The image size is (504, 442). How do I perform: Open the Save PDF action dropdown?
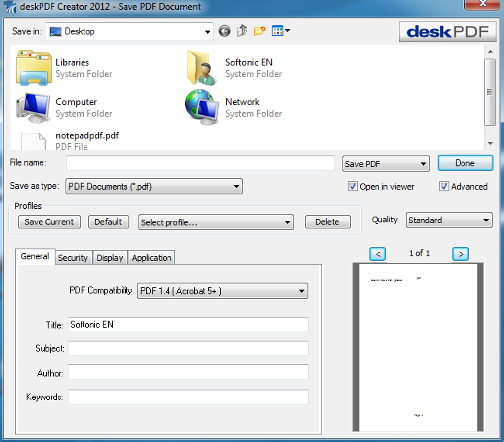(x=386, y=164)
